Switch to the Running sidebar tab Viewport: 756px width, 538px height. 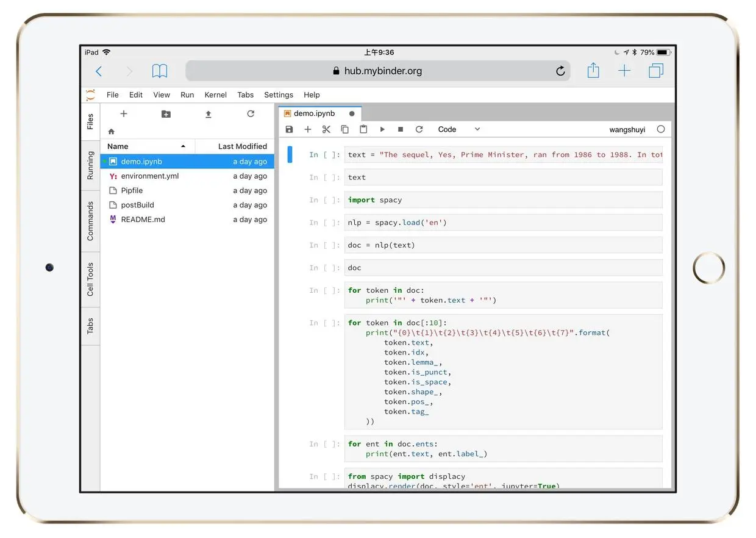click(90, 165)
